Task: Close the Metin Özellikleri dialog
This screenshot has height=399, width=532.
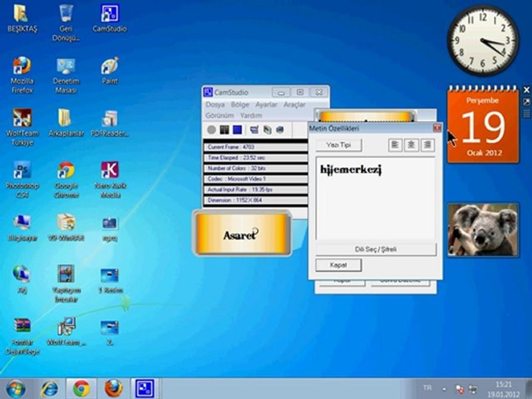Action: coord(437,128)
